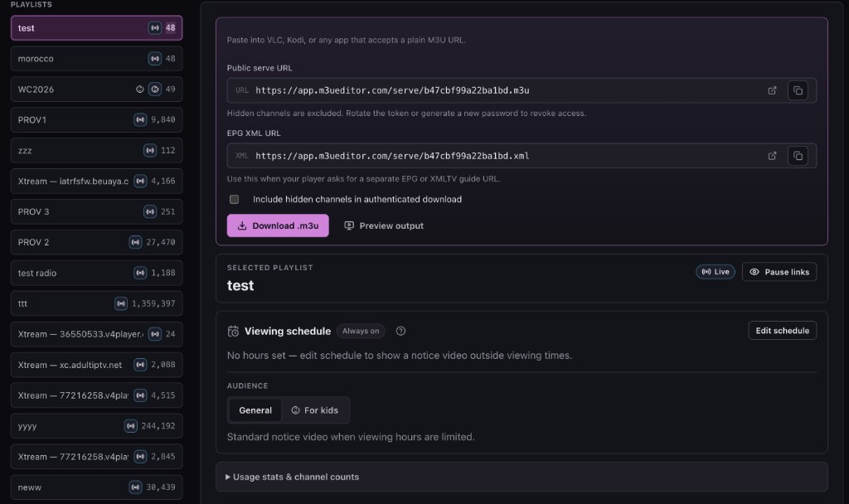Select the PROV 3 playlist
The image size is (849, 504).
point(96,211)
